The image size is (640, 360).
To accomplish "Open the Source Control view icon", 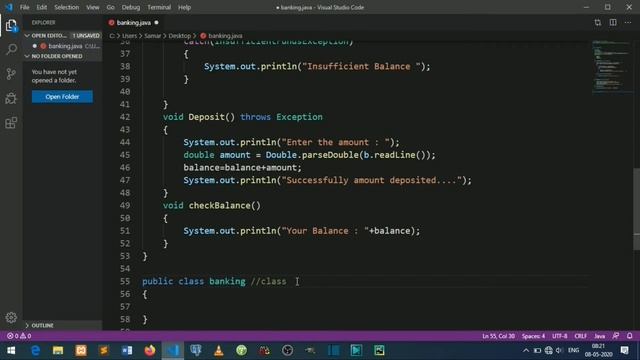I will point(11,73).
